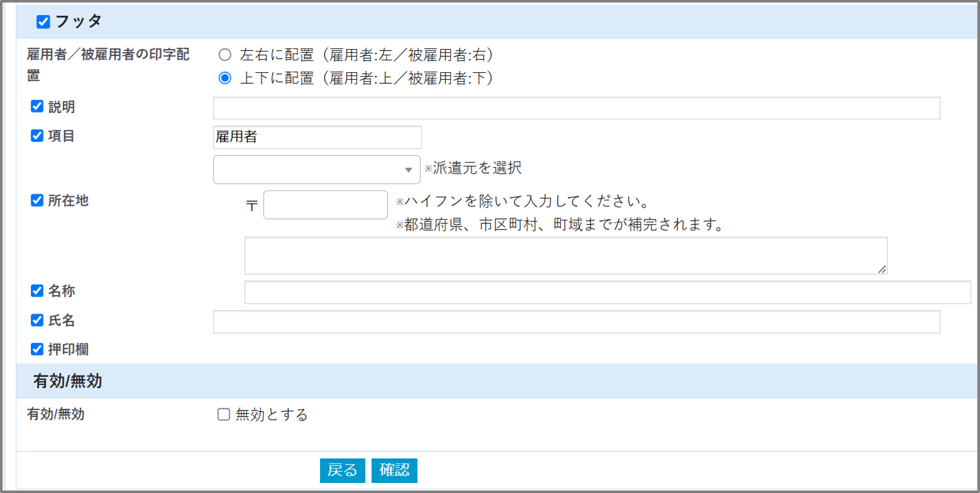Toggle the 氏名 checkbox

click(x=37, y=320)
